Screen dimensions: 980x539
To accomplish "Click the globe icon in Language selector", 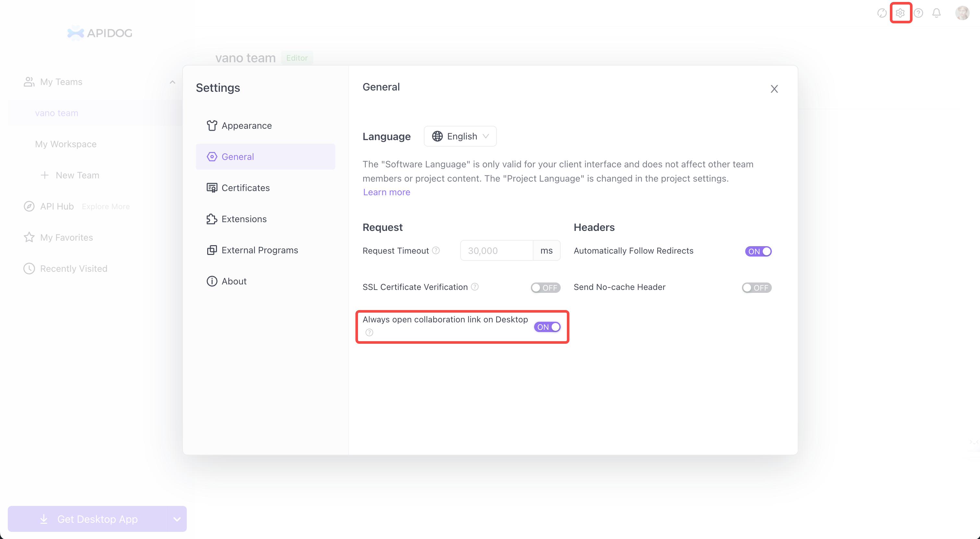I will (x=437, y=136).
